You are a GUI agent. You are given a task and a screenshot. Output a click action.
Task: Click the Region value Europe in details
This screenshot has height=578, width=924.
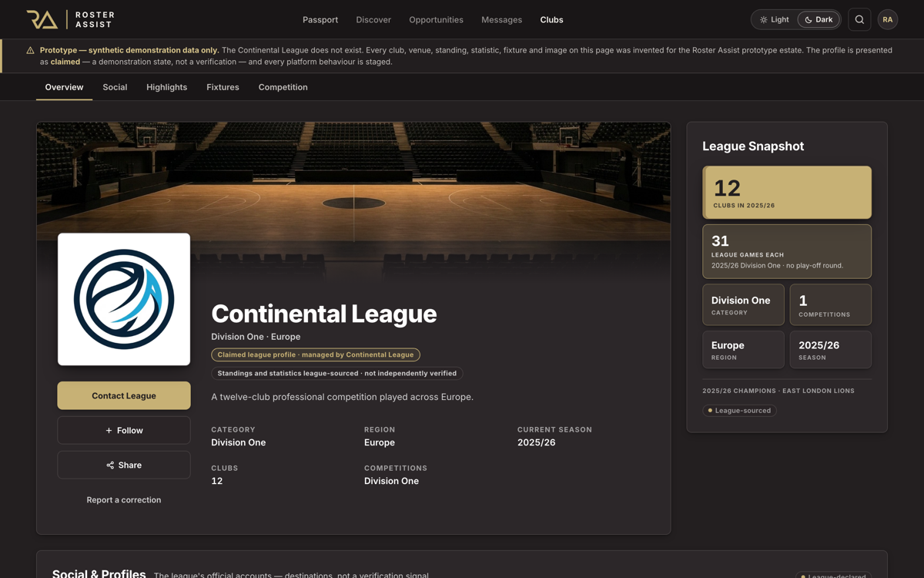380,442
